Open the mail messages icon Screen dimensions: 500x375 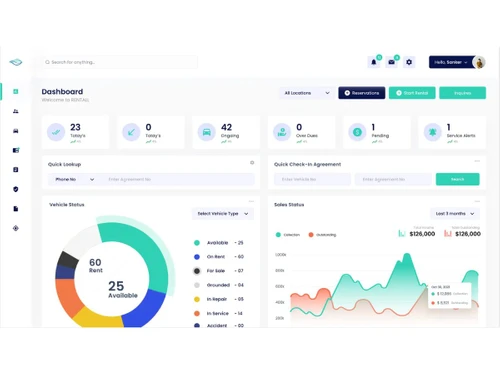(391, 62)
